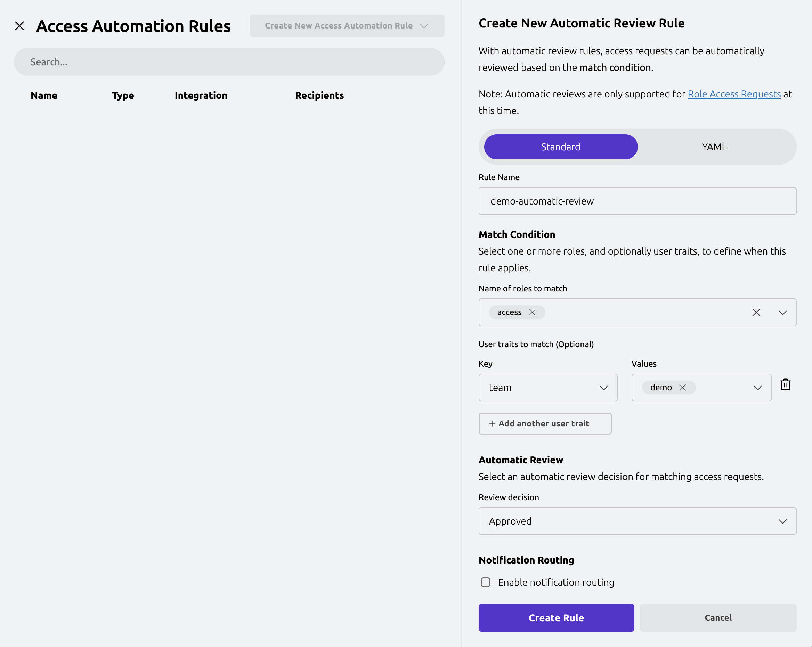Viewport: 812px width, 647px height.
Task: Remove the access role chip
Action: point(533,312)
